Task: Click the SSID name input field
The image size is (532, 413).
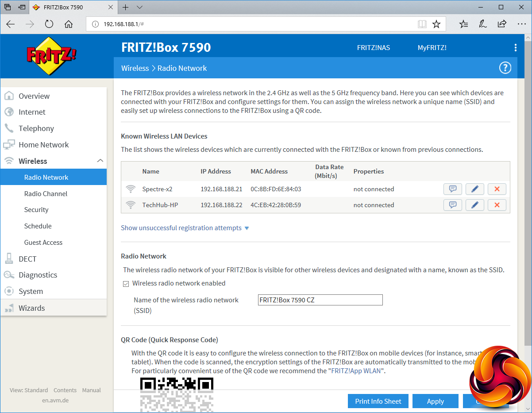Action: 320,300
